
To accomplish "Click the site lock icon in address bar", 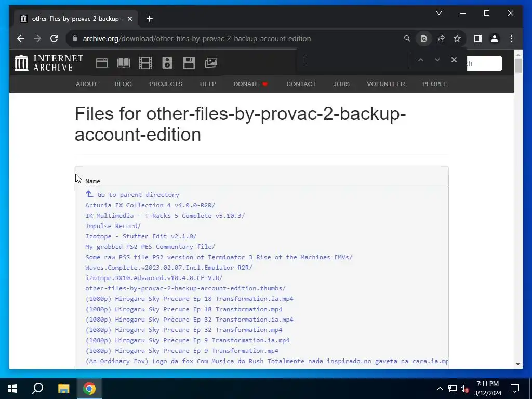I will click(x=75, y=38).
